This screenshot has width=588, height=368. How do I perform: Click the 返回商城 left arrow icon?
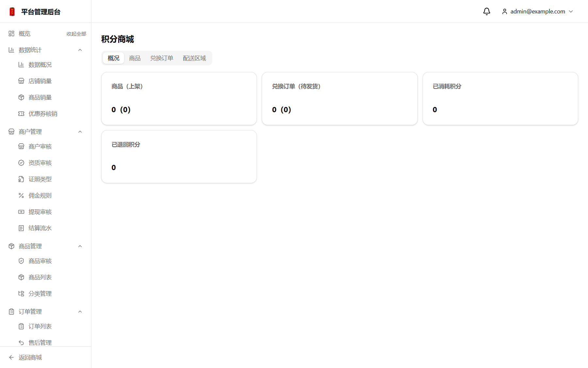tap(11, 357)
